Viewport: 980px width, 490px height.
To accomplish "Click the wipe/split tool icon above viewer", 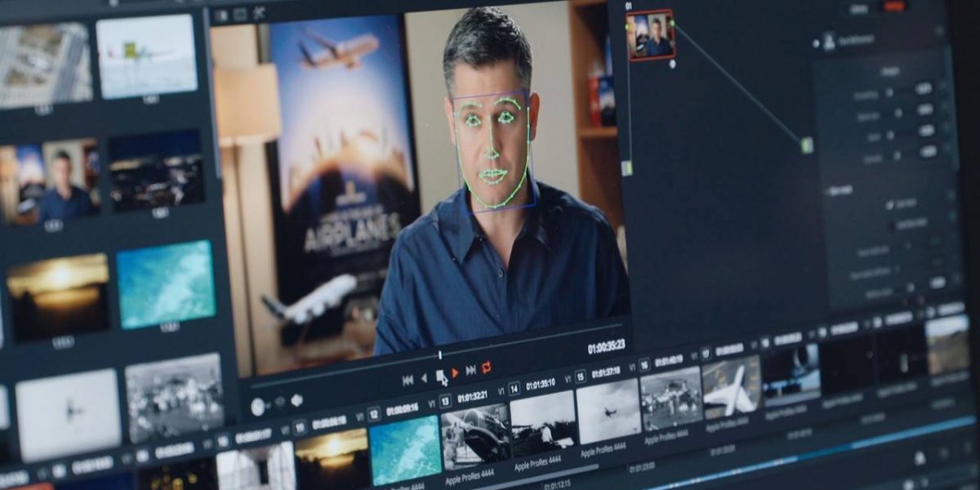I will pos(260,12).
